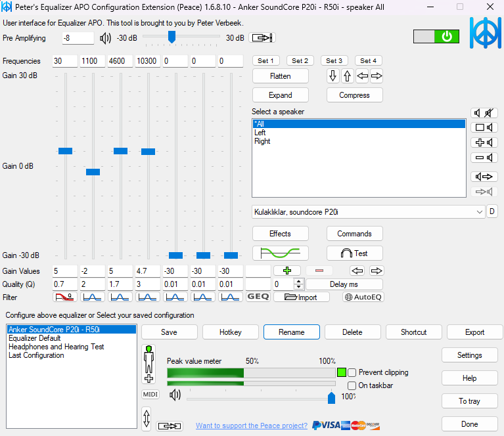504x436 pixels.
Task: Click the headphone Test button
Action: (x=355, y=253)
